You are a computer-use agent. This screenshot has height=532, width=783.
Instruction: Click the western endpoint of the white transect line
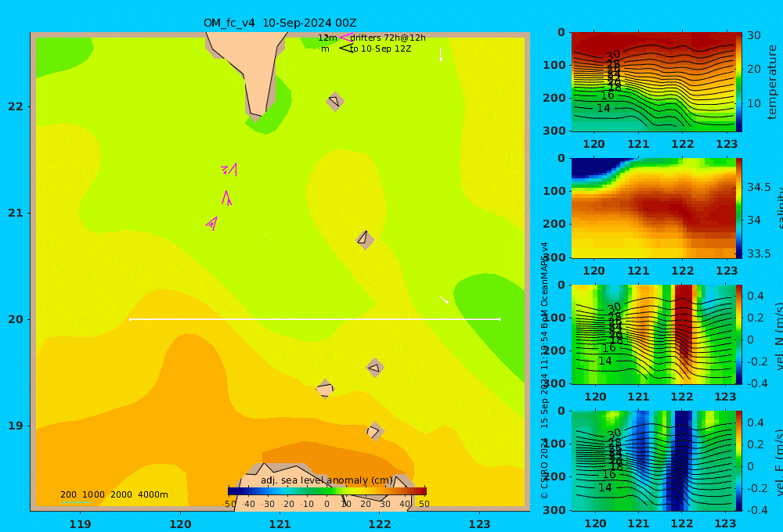click(x=130, y=319)
